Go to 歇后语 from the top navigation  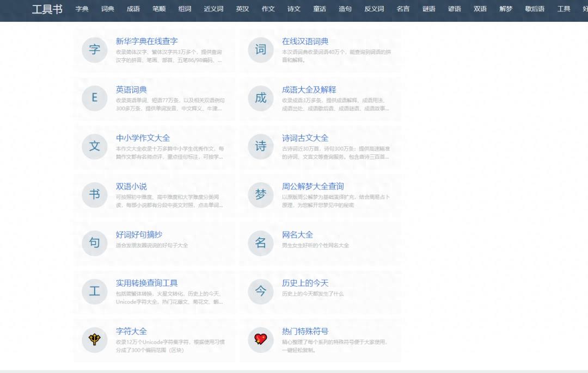coord(535,9)
